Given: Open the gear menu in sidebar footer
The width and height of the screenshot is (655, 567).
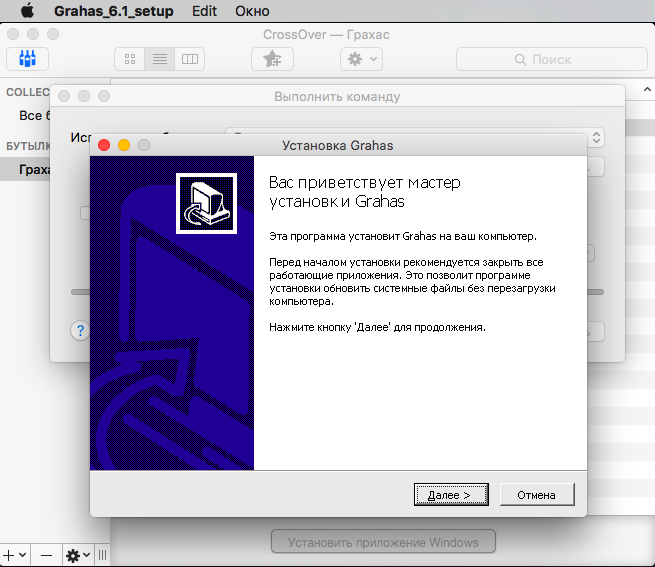Looking at the screenshot, I should coord(78,555).
